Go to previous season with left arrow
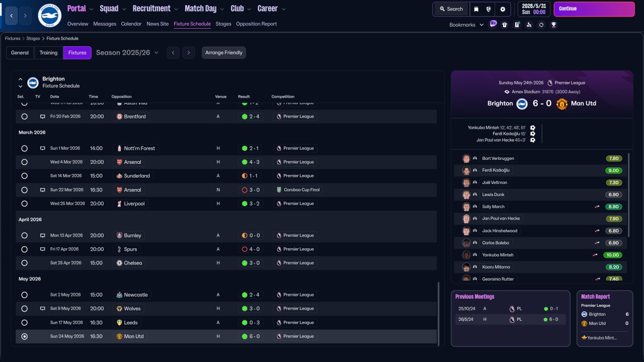Viewport: 644px width, 362px height. 173,53
